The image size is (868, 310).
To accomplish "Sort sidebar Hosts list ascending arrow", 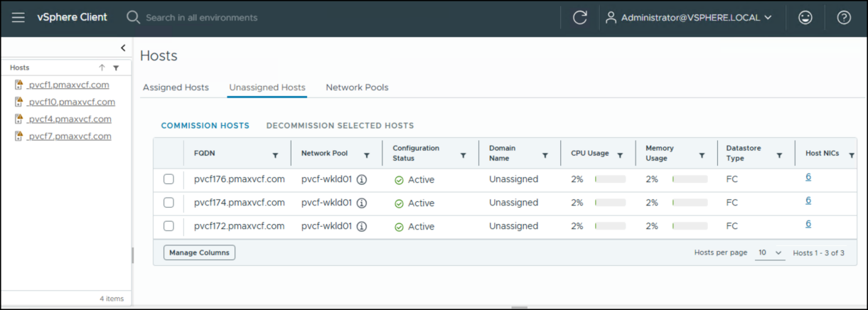I will pyautogui.click(x=102, y=68).
